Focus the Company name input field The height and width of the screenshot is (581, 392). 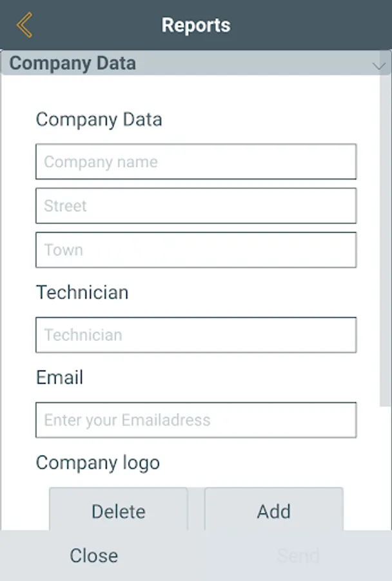tap(196, 161)
